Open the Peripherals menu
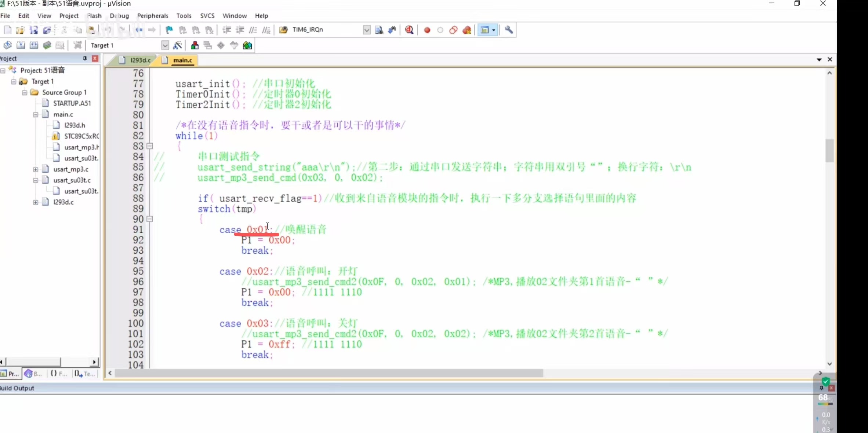 153,16
